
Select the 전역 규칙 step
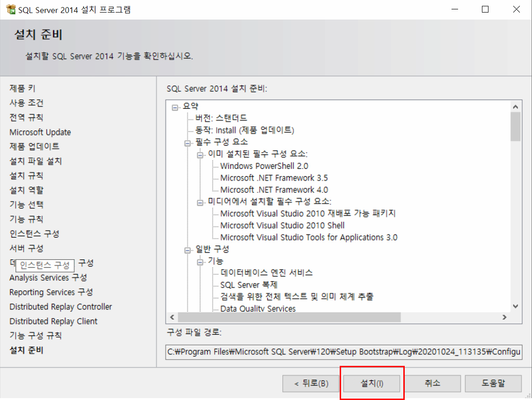[x=27, y=118]
